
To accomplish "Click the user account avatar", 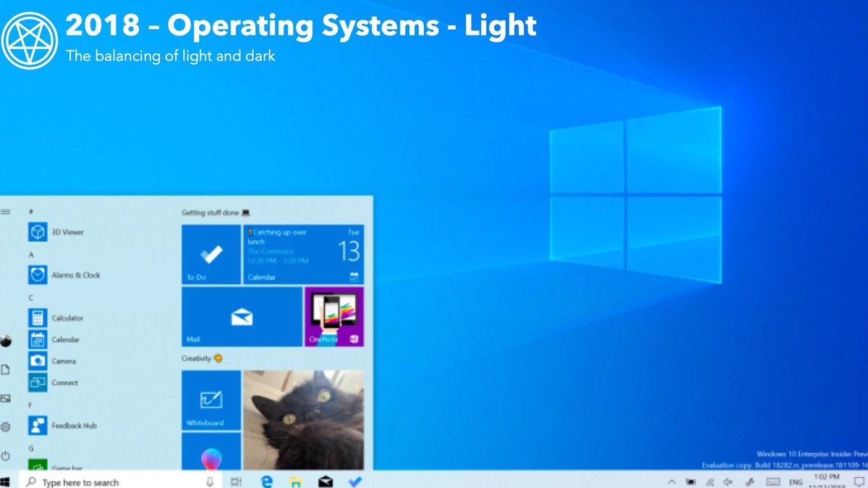I will click(x=6, y=341).
